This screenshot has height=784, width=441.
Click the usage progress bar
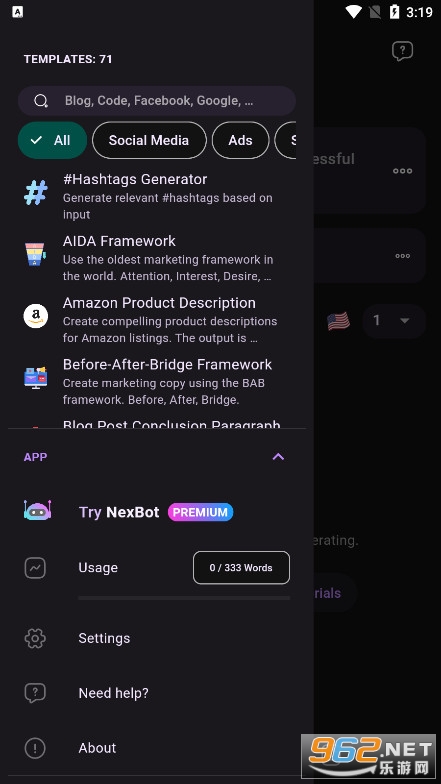coord(184,598)
